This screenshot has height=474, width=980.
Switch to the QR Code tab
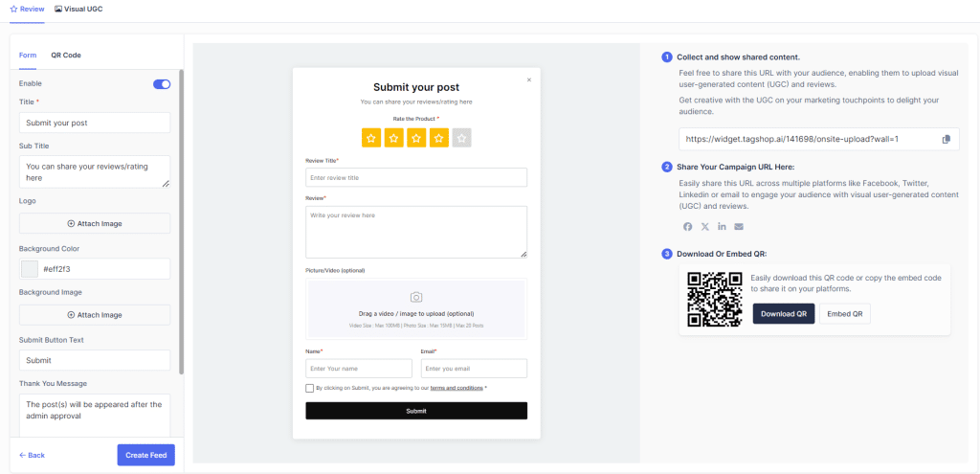(x=66, y=56)
